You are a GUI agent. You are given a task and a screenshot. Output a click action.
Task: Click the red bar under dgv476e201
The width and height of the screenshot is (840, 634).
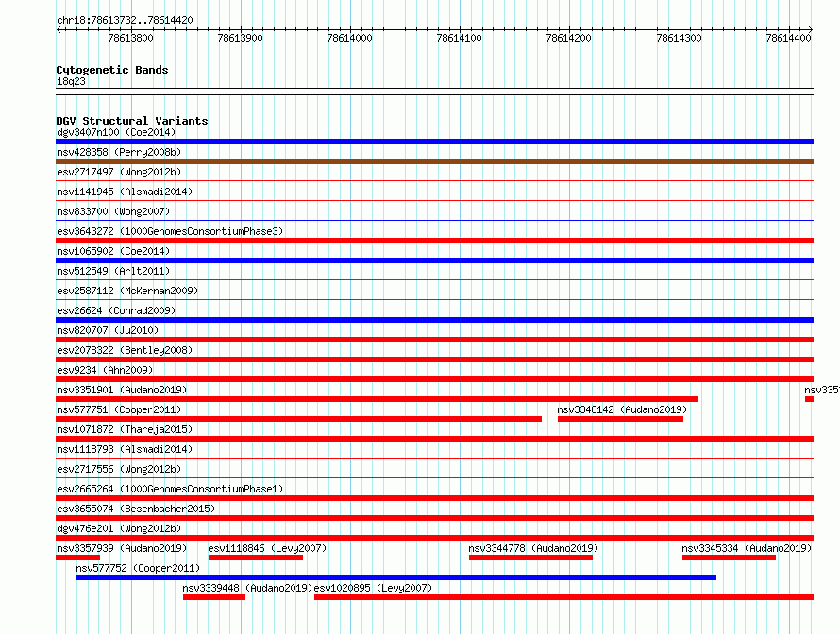coord(434,538)
